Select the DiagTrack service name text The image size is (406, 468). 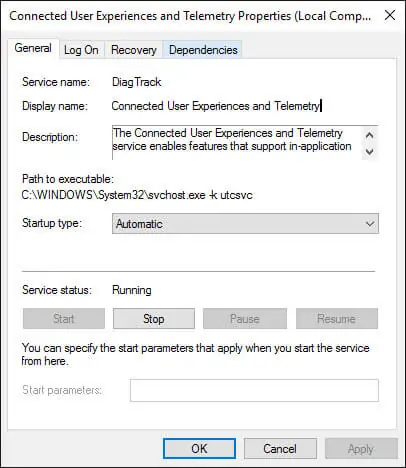[x=137, y=82]
